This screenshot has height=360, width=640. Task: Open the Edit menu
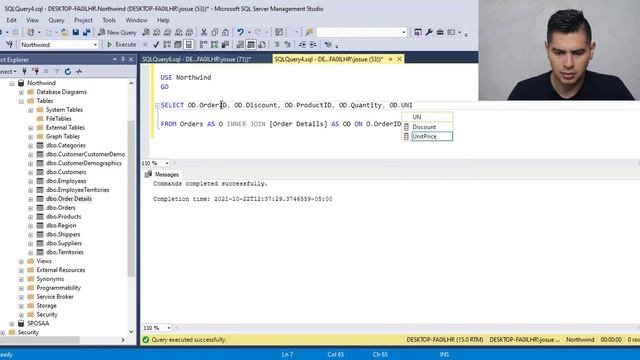tap(11, 20)
